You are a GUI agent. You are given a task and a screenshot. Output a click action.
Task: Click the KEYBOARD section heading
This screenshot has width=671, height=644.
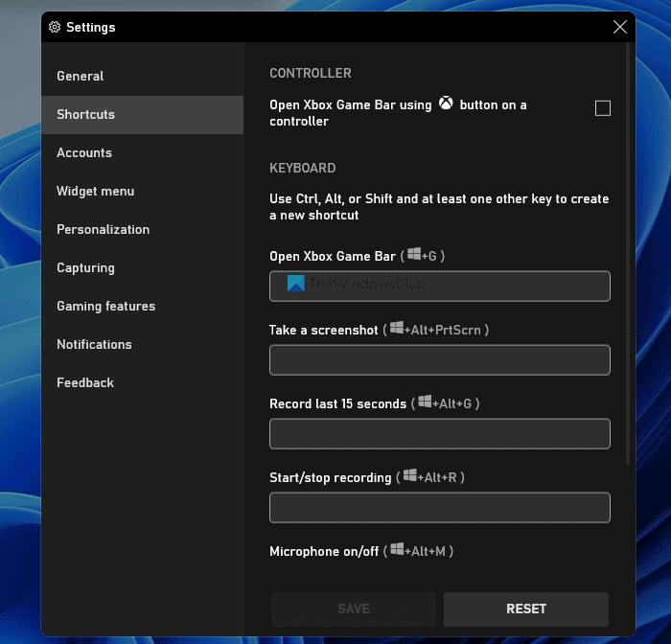coord(303,168)
